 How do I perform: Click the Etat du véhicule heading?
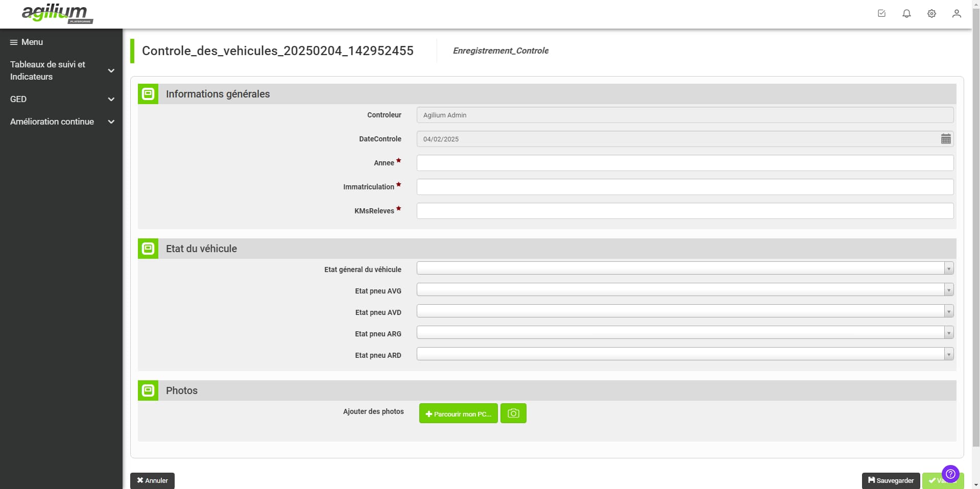(x=201, y=249)
